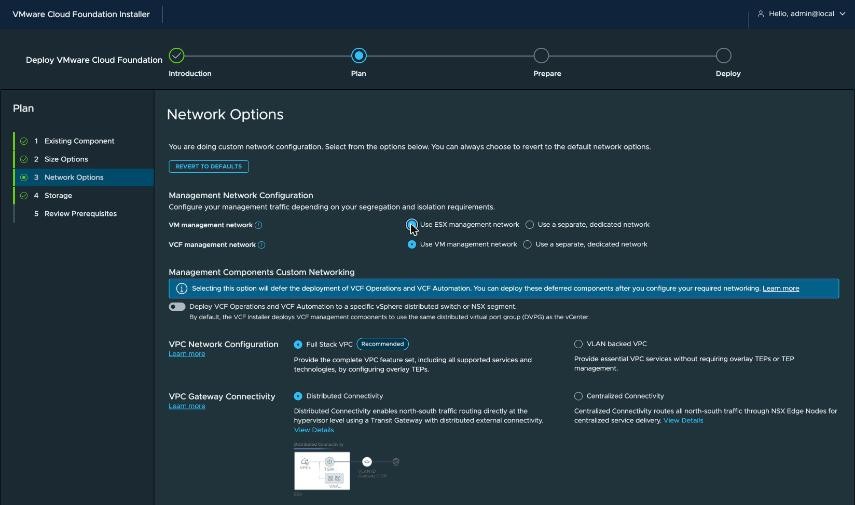
Task: Open Learn more under VPC Gateway Connectivity
Action: [x=186, y=406]
